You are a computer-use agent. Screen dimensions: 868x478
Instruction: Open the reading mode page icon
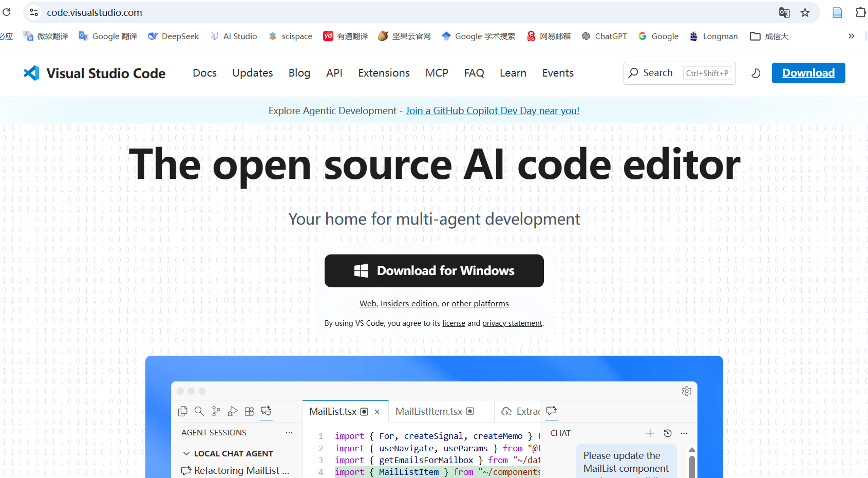(837, 12)
